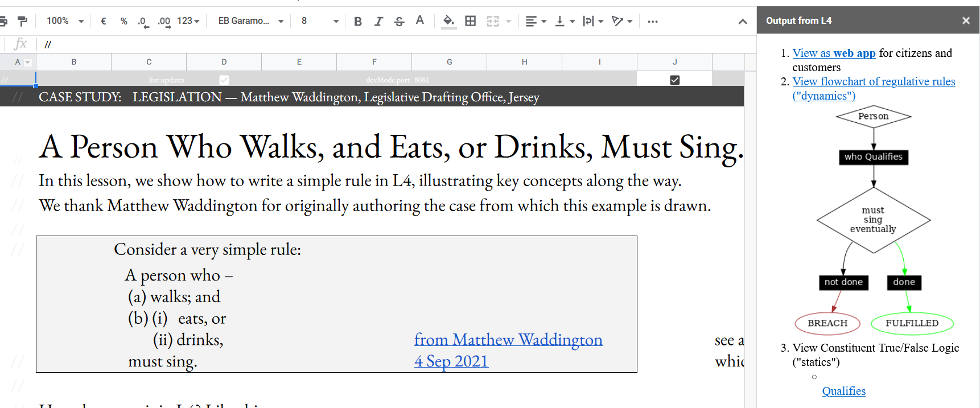980x408 pixels.
Task: Open the cell borders tool
Action: pyautogui.click(x=471, y=21)
